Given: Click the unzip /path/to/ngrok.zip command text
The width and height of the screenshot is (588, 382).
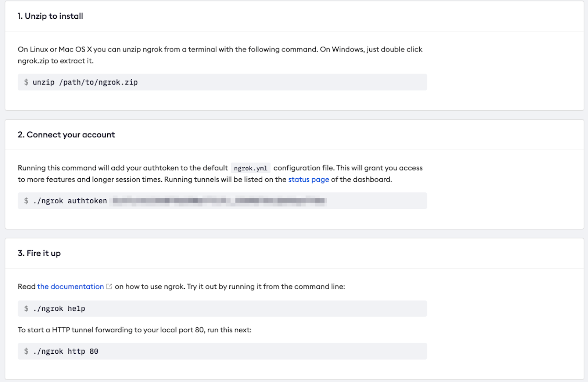Looking at the screenshot, I should pyautogui.click(x=85, y=82).
